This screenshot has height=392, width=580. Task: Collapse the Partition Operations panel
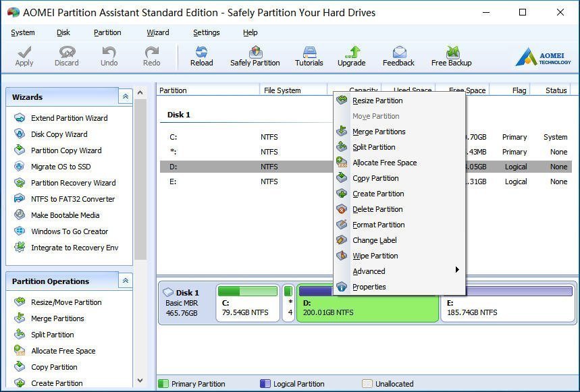(x=126, y=281)
